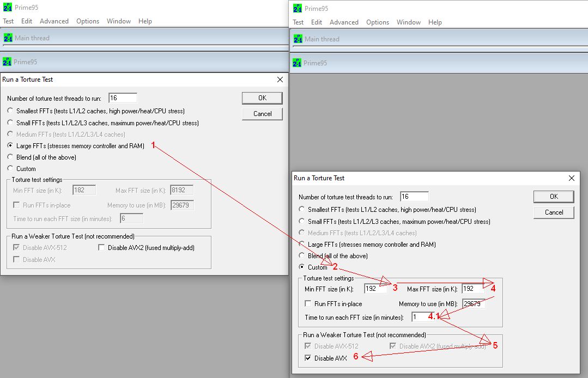Open Window menu in right Prime95 window
This screenshot has width=588, height=378.
[408, 22]
